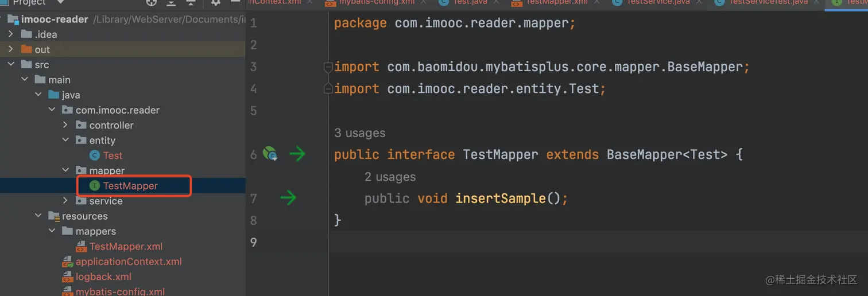Screen dimensions: 868x296
Task: Select TestMapper in the project tree
Action: [x=130, y=186]
